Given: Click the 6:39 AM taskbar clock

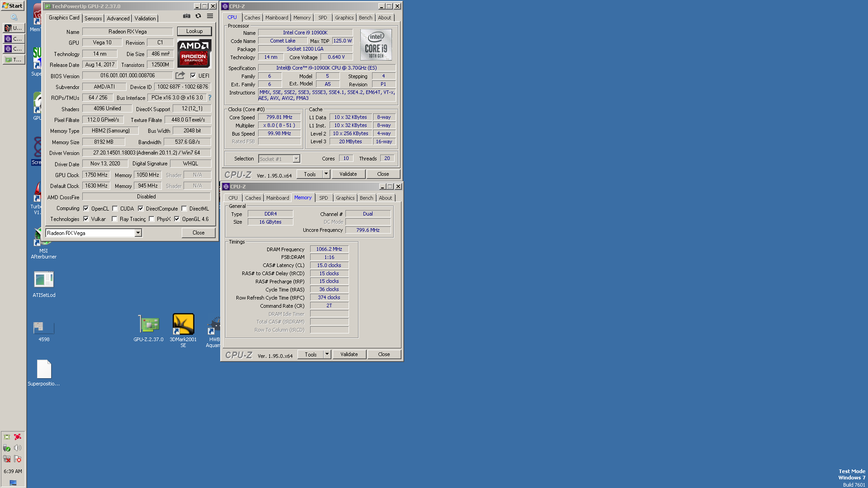Looking at the screenshot, I should click(x=13, y=471).
